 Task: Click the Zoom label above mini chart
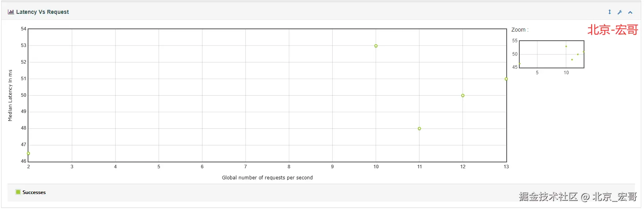(520, 30)
